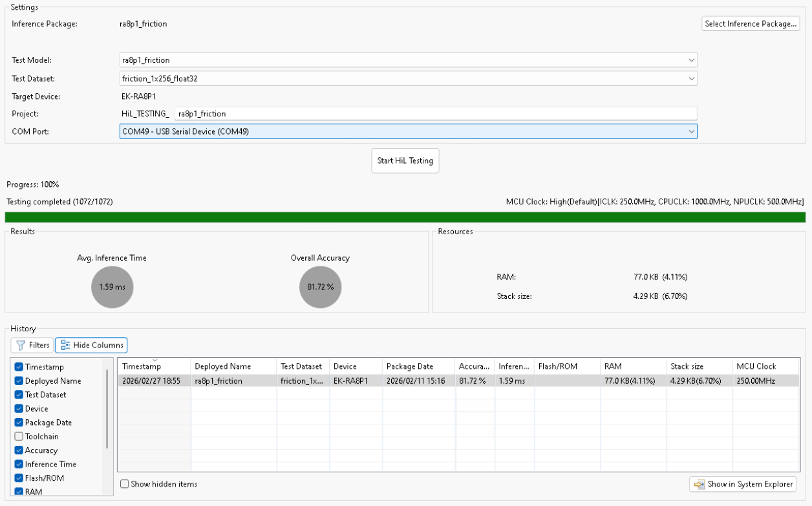Enable the Toolchain column checkbox
Image resolution: width=812 pixels, height=506 pixels.
tap(18, 436)
